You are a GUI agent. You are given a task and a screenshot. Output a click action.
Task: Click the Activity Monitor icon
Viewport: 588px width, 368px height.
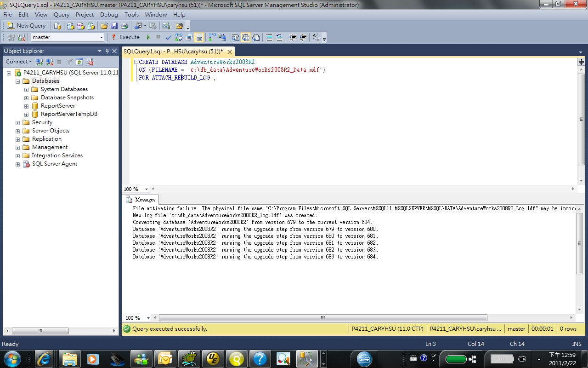click(x=166, y=26)
